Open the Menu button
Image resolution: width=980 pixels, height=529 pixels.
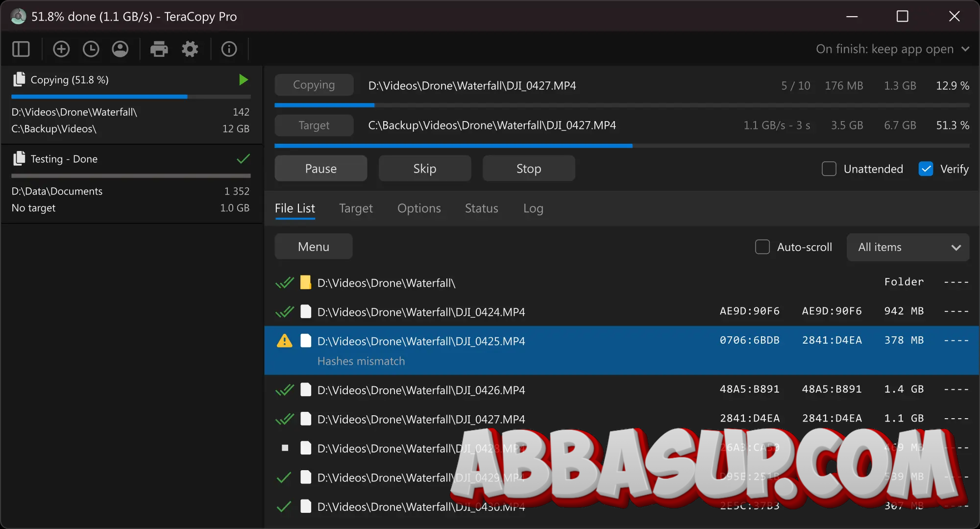pyautogui.click(x=314, y=247)
